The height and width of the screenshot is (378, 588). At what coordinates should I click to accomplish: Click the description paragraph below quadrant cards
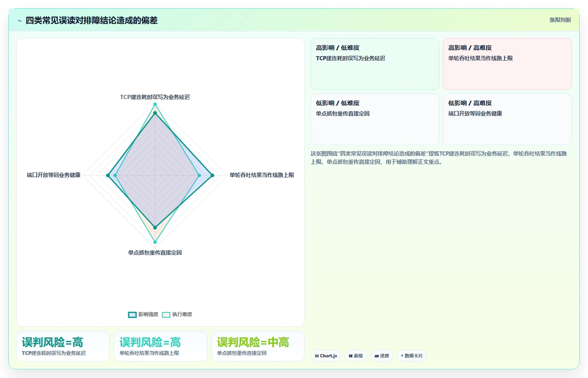tap(440, 158)
